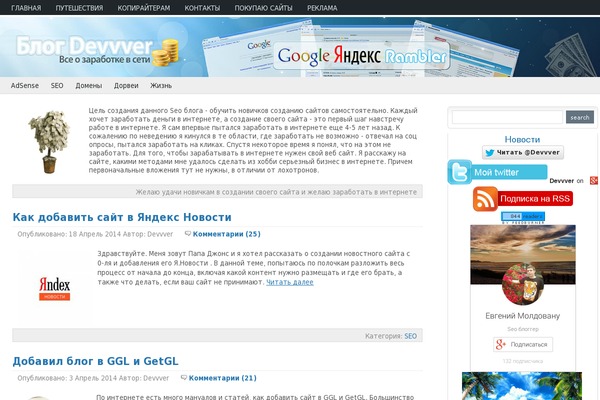This screenshot has height=400, width=600.
Task: Click the round profile avatar photo
Action: [x=523, y=284]
